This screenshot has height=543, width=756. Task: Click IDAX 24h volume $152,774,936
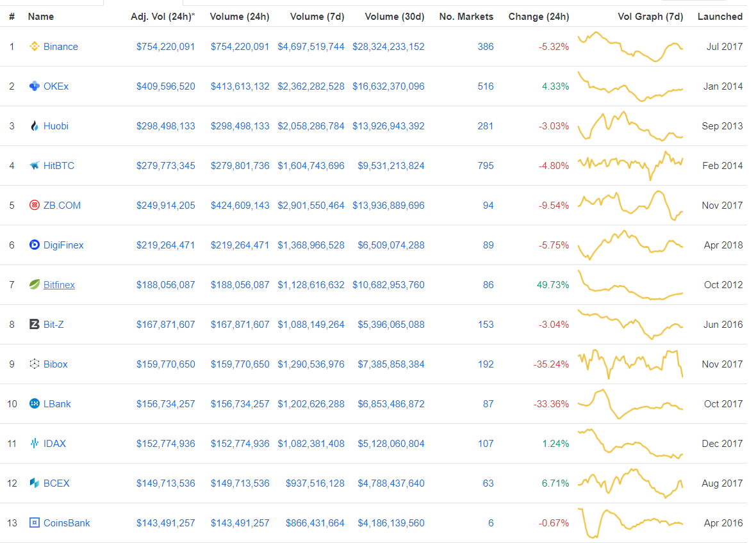pyautogui.click(x=240, y=444)
